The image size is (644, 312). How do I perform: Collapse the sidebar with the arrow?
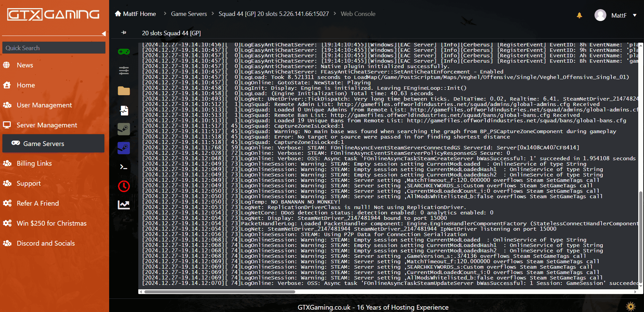point(104,34)
